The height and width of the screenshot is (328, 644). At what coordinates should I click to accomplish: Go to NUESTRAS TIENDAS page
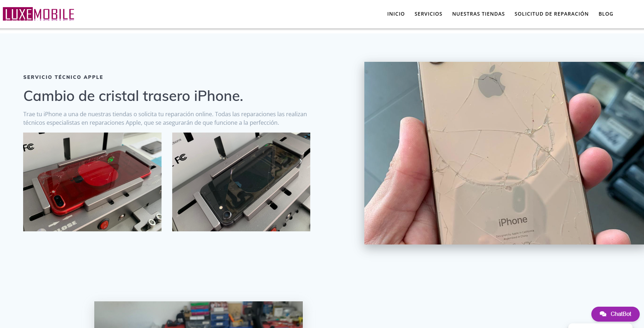478,14
